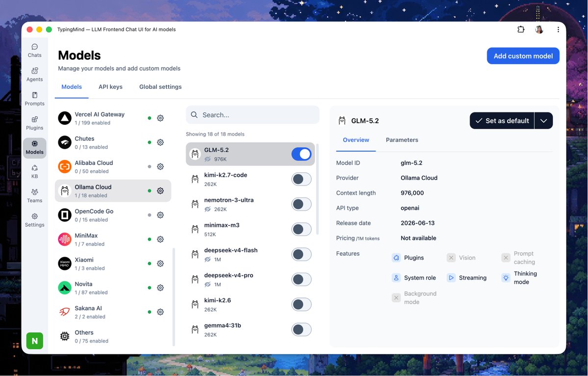
Task: Click the Context length value 976,000
Action: (x=412, y=193)
